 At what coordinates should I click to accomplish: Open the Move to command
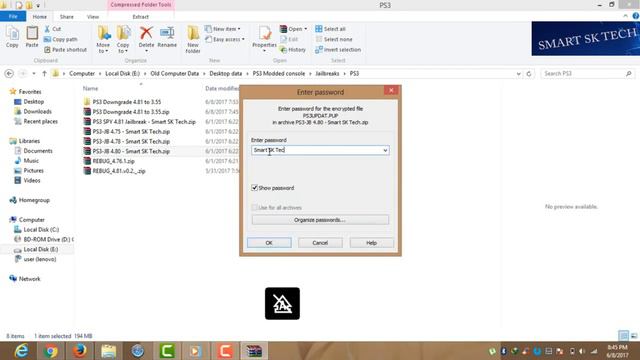tap(103, 39)
